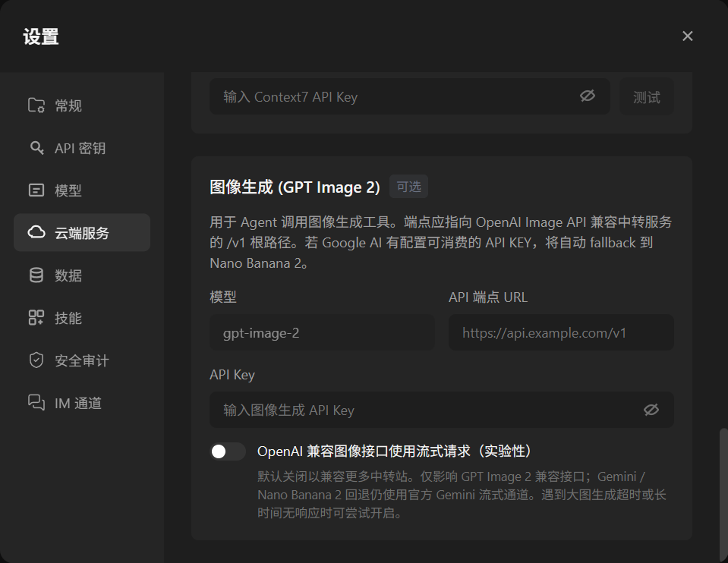Open the 技能 settings section
This screenshot has width=728, height=563.
coord(82,318)
